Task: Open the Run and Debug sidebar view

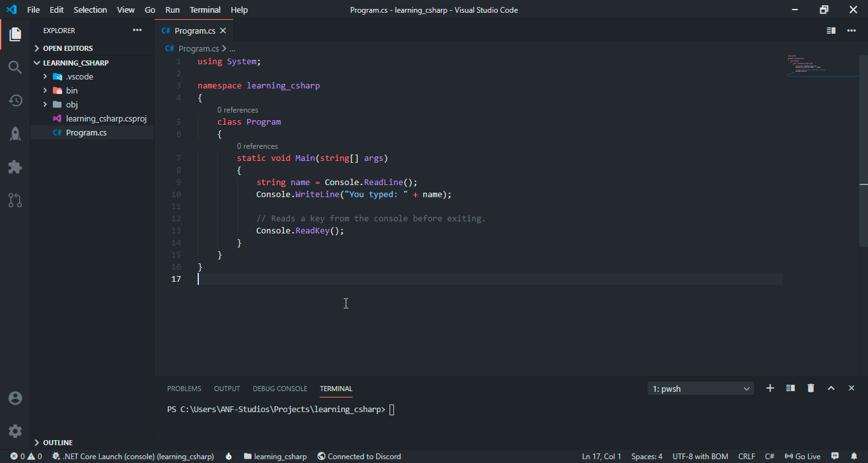Action: click(x=15, y=134)
